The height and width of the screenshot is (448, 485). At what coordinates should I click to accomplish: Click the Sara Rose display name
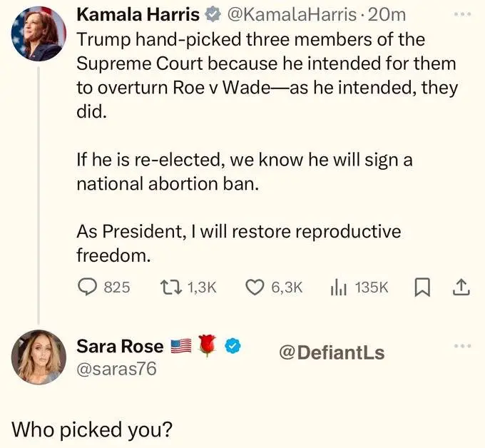click(x=120, y=347)
